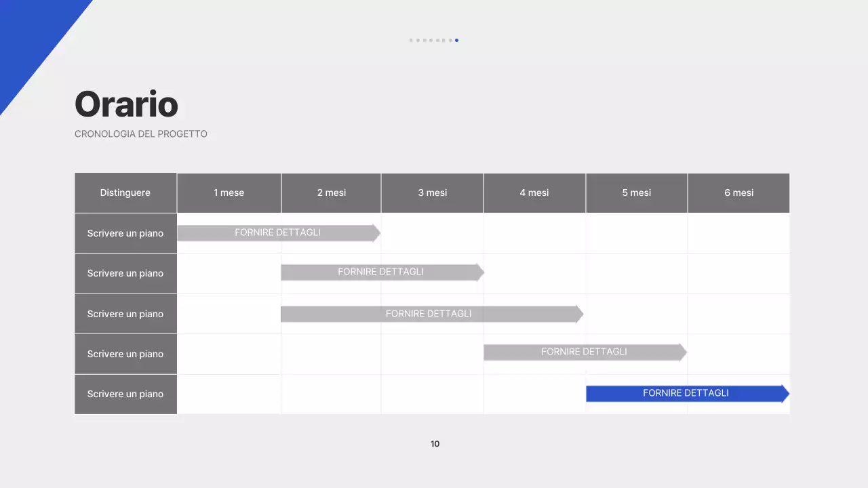Click the gray arrow ending at 3 mesi
This screenshot has height=488, width=868.
pyautogui.click(x=380, y=272)
